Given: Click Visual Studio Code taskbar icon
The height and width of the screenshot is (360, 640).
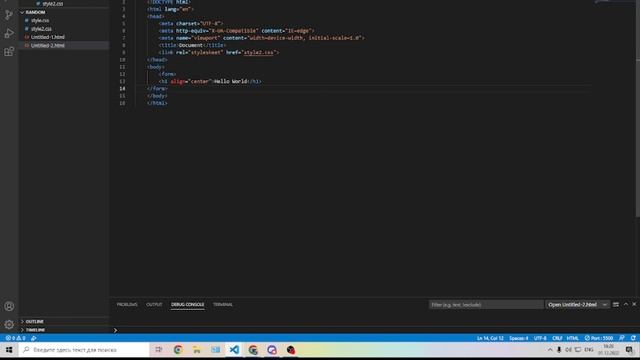Looking at the screenshot, I should 234,350.
